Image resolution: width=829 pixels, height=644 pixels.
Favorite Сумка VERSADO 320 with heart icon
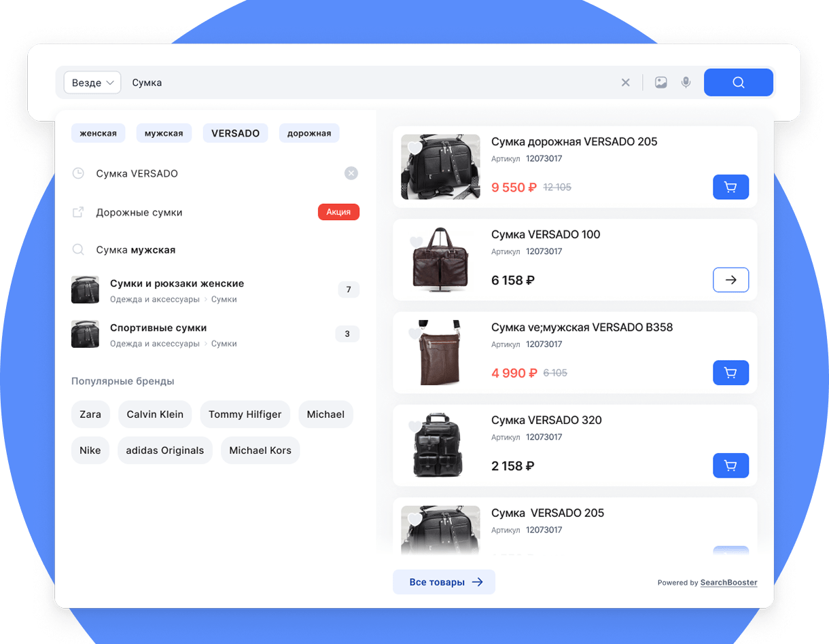pyautogui.click(x=415, y=427)
